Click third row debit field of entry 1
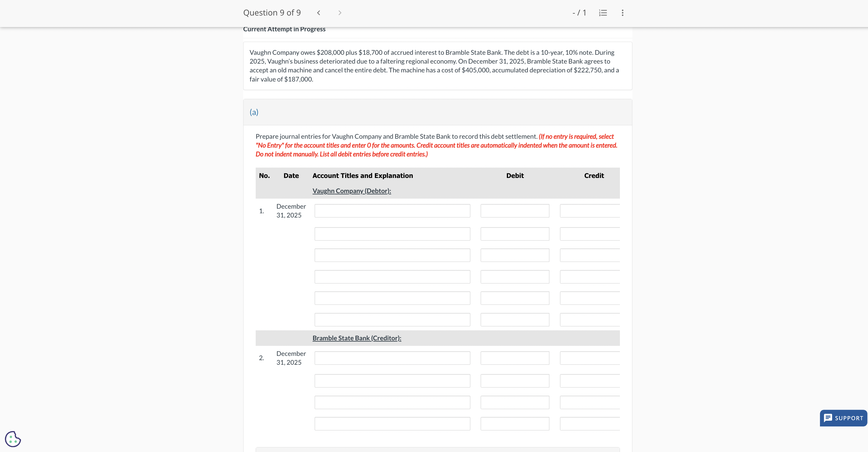 pos(514,255)
